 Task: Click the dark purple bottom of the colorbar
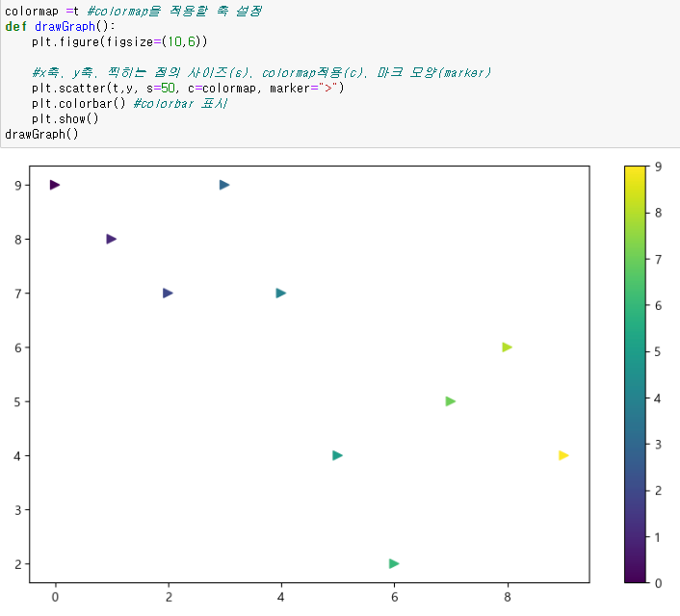(635, 577)
